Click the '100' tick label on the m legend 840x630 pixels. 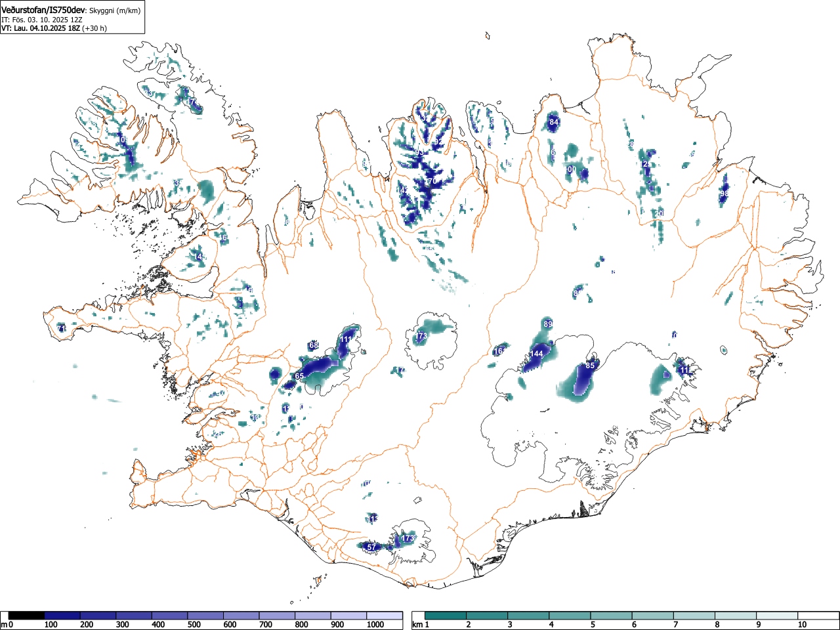[51, 625]
